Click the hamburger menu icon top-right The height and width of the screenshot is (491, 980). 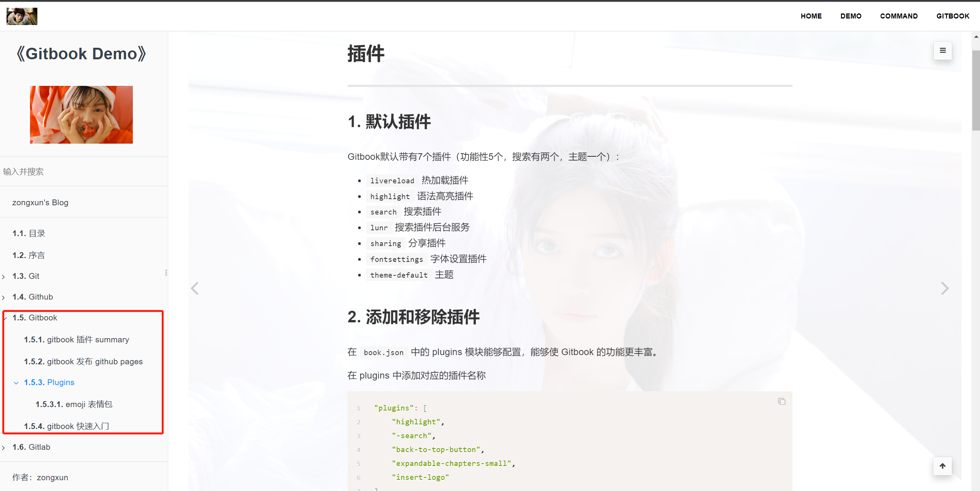[x=942, y=51]
